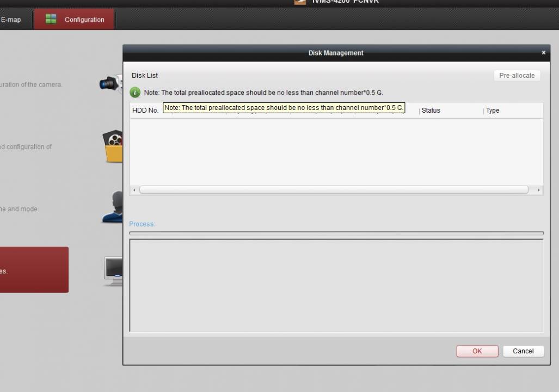The height and width of the screenshot is (392, 559).
Task: Click the Disk List label
Action: pos(144,75)
